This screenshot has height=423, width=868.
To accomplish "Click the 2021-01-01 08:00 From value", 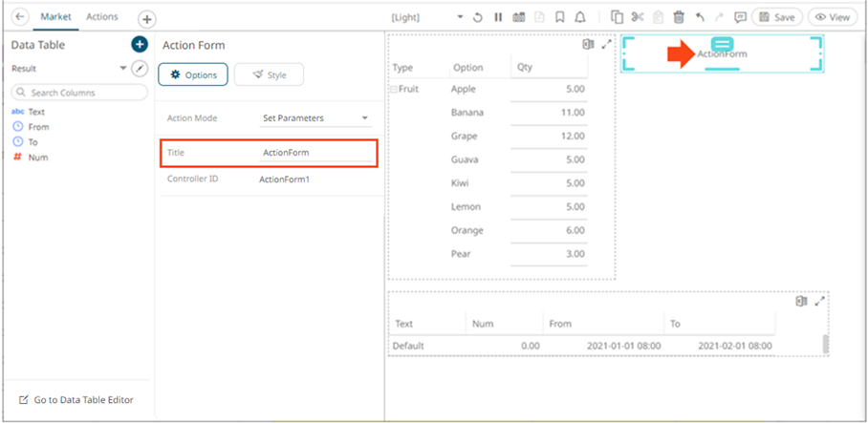I will click(x=624, y=347).
